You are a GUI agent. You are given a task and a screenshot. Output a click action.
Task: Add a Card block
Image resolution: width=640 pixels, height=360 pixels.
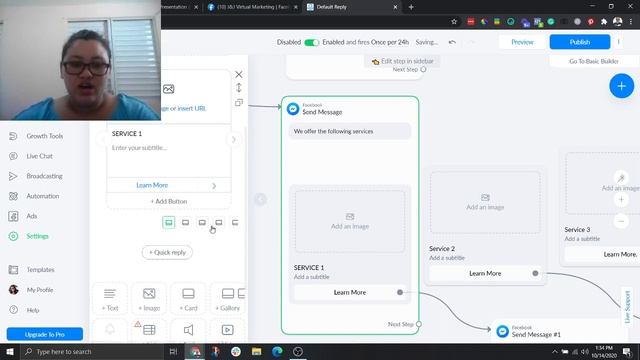pyautogui.click(x=188, y=299)
